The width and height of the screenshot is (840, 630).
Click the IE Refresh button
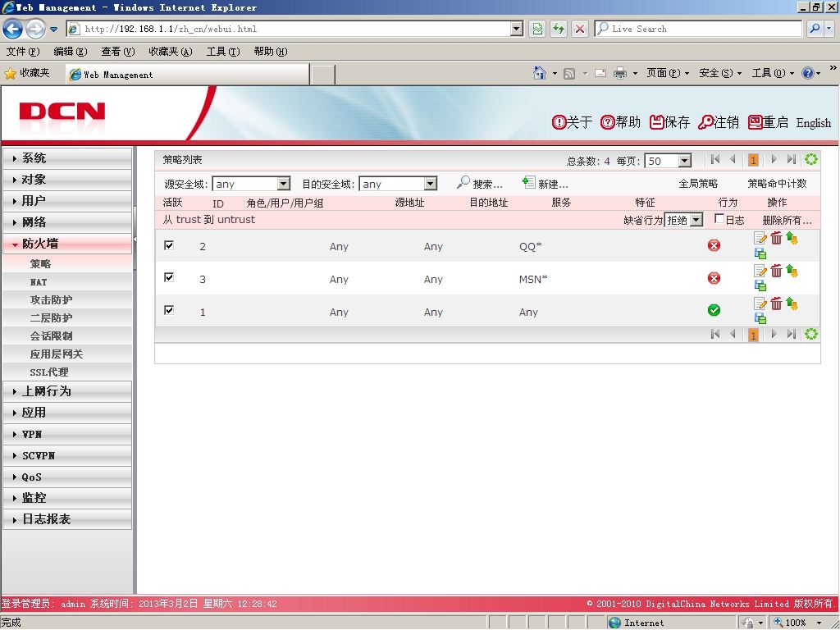tap(559, 29)
